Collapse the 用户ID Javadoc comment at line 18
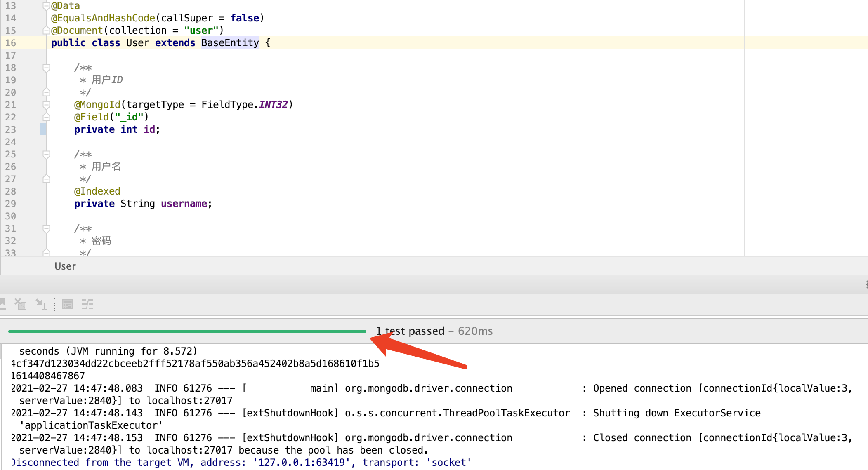Image resolution: width=868 pixels, height=470 pixels. coord(46,68)
